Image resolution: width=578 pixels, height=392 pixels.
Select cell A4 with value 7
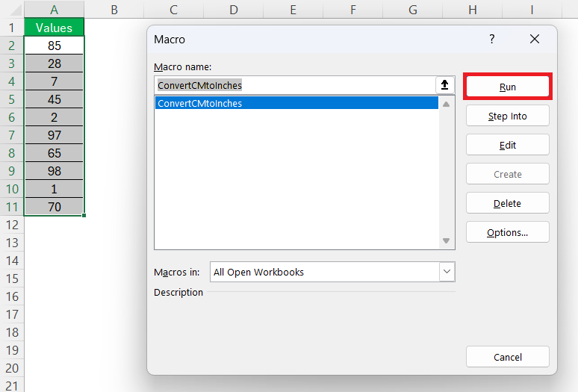[x=55, y=81]
